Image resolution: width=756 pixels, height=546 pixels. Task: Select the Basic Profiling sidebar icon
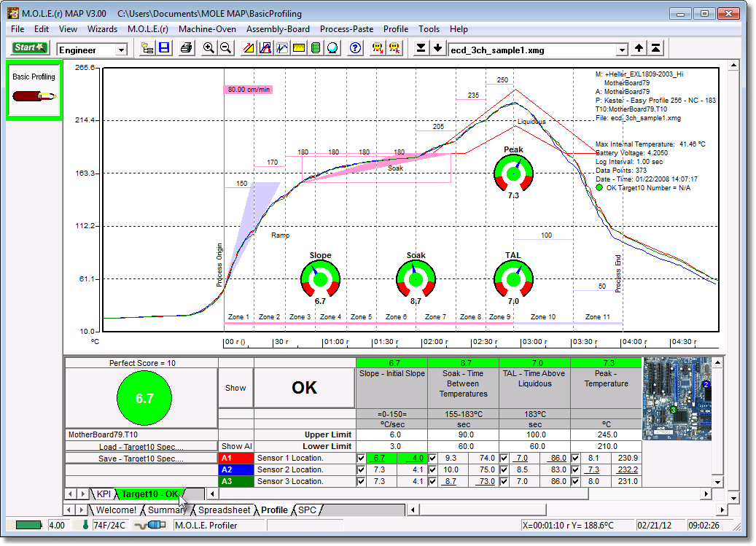click(x=34, y=90)
